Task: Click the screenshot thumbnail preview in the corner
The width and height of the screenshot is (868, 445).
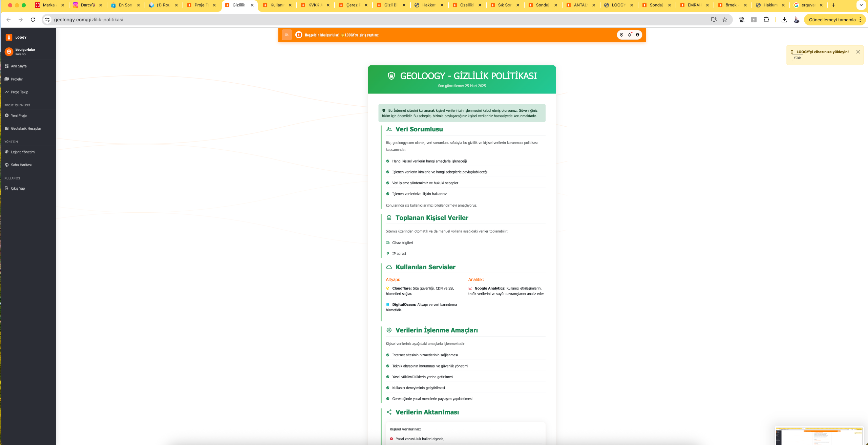Action: (x=819, y=436)
